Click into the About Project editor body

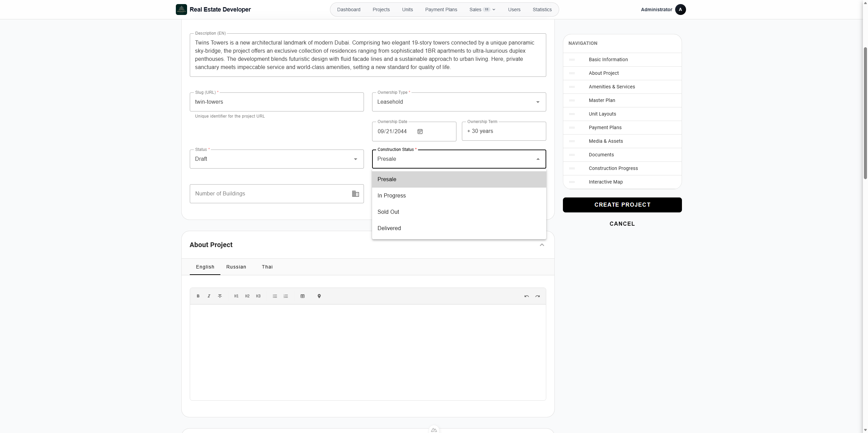(x=368, y=352)
